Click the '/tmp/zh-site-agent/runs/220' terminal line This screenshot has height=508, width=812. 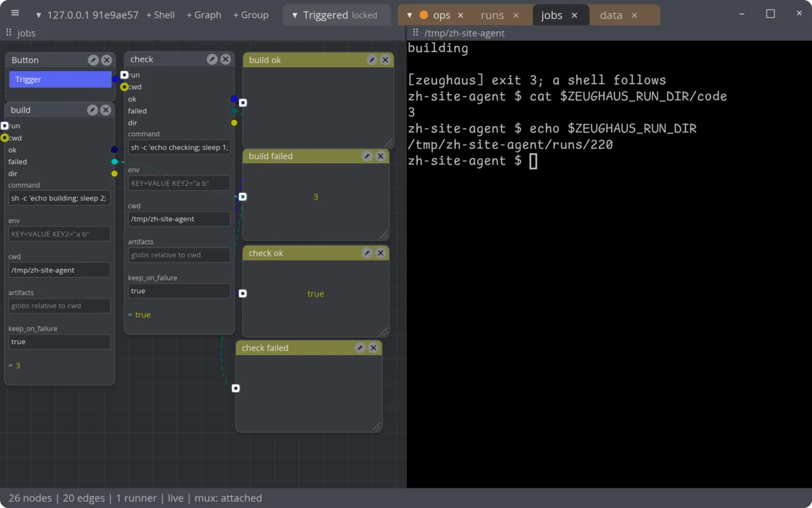tap(510, 144)
